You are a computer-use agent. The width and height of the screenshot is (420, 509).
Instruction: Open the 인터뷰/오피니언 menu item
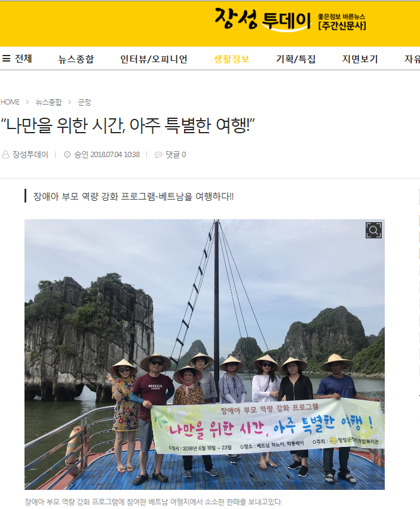pyautogui.click(x=154, y=59)
